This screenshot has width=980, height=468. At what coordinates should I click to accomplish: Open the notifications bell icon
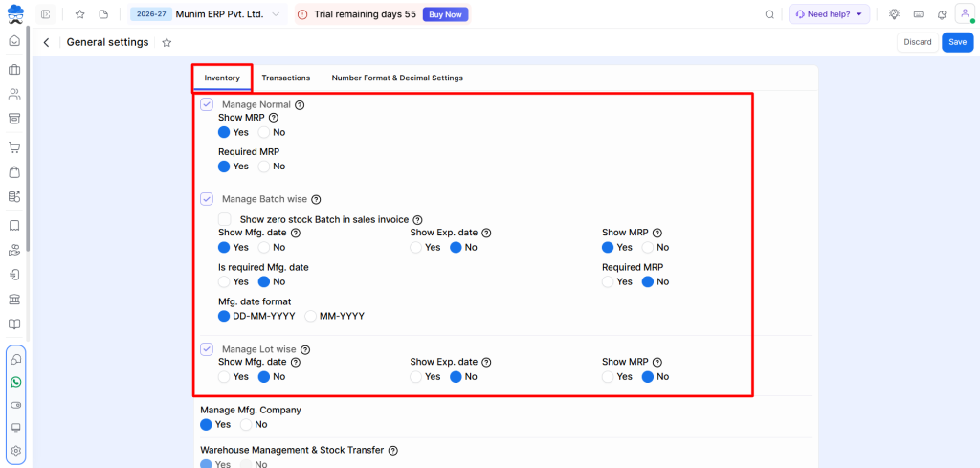(942, 14)
